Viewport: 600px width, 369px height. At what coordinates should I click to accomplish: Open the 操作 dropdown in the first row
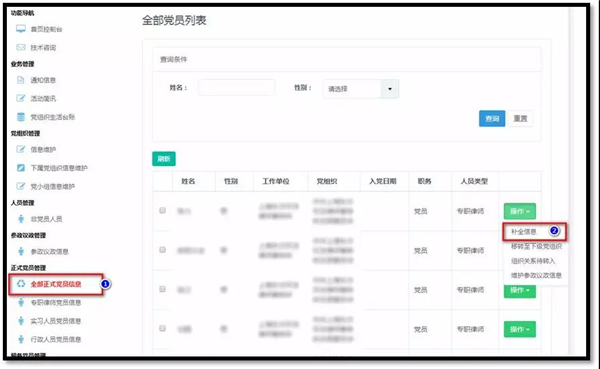[x=520, y=211]
